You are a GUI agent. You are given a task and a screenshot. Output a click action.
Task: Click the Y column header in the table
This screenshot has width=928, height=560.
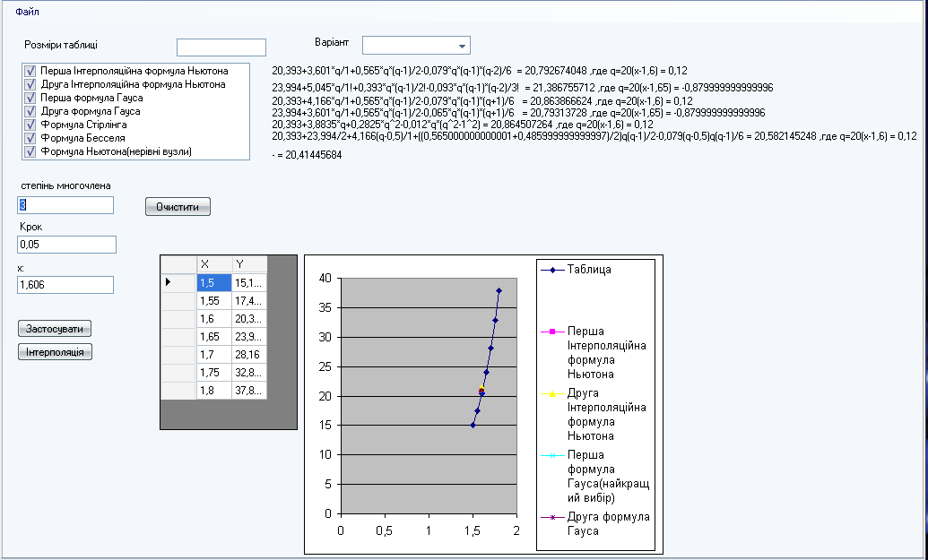point(248,264)
